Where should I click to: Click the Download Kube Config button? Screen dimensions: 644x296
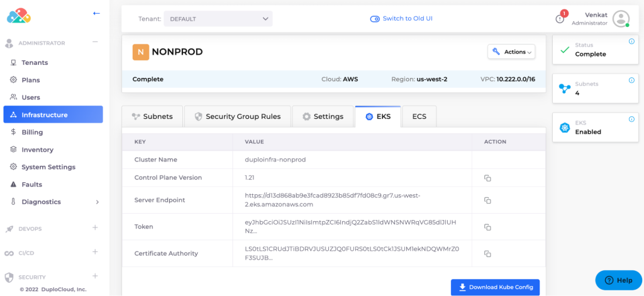pyautogui.click(x=495, y=287)
